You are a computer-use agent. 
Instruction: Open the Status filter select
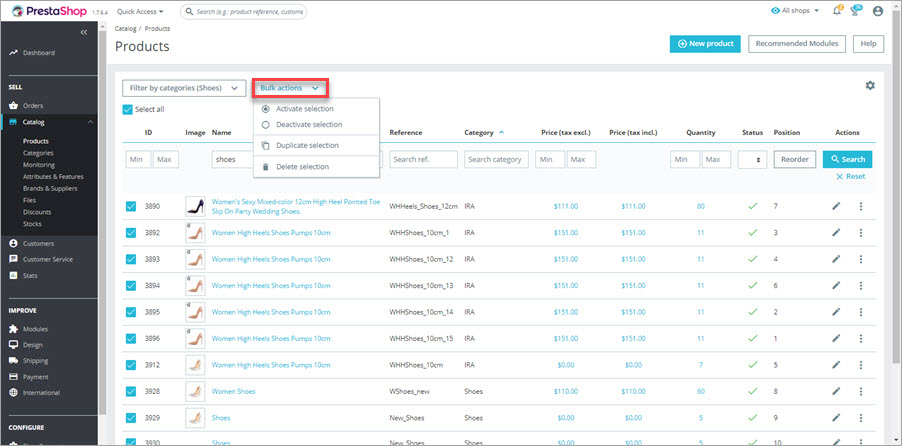tap(752, 159)
